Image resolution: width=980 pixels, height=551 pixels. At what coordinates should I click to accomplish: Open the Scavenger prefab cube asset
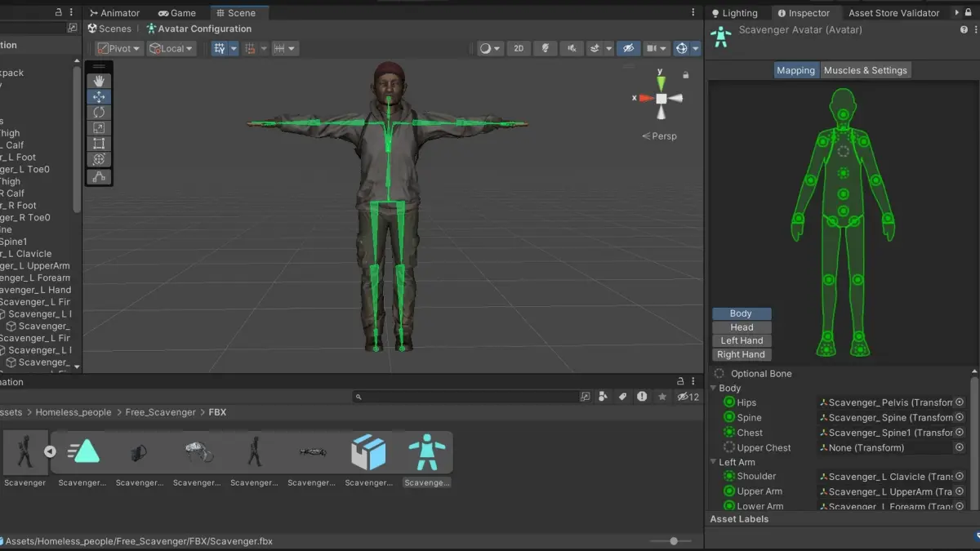pyautogui.click(x=368, y=453)
